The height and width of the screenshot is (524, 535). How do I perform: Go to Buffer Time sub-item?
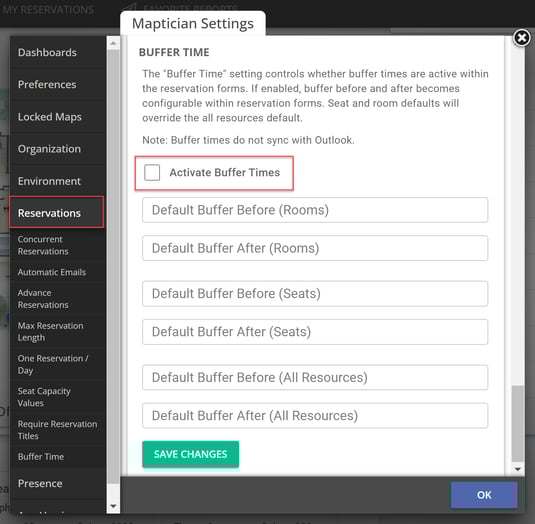57,456
